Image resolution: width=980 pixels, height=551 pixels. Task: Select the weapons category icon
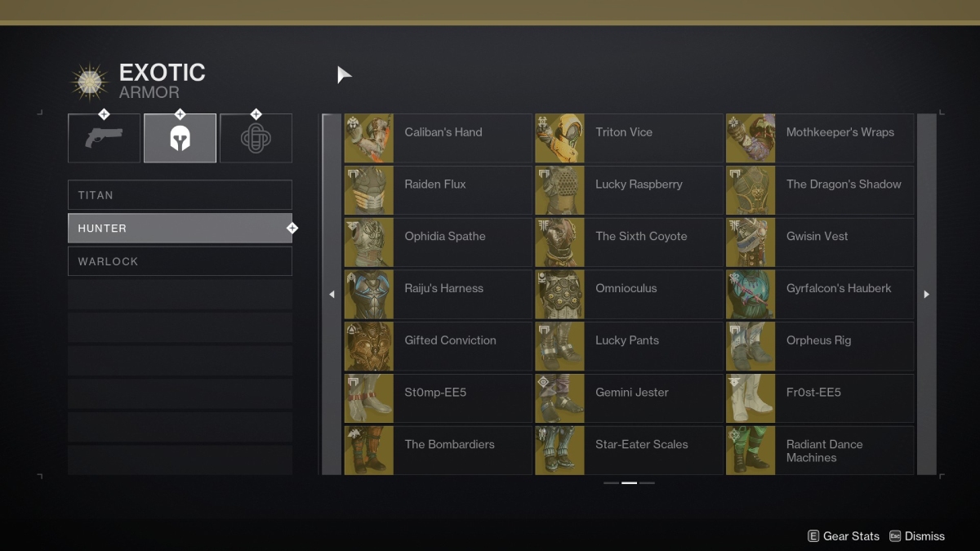click(104, 138)
